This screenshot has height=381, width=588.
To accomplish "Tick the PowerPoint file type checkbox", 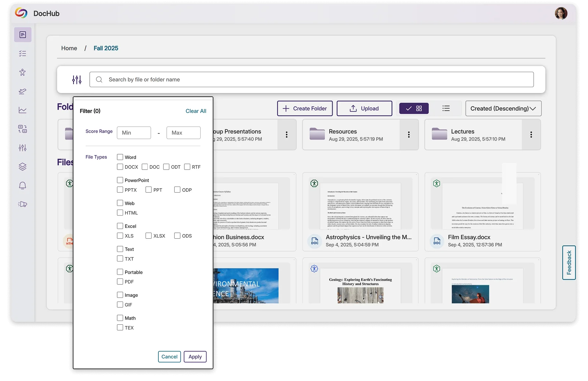I will tap(120, 180).
